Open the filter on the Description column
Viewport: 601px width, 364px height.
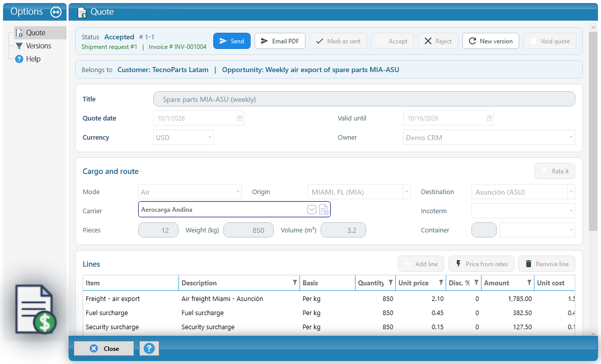click(x=295, y=283)
